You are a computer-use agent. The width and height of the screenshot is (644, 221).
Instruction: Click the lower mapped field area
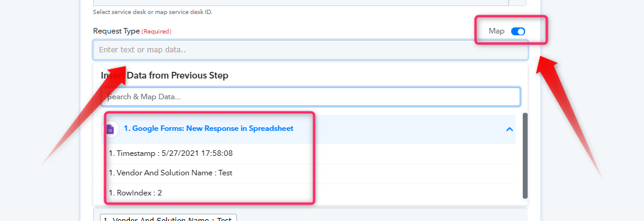pos(311,214)
